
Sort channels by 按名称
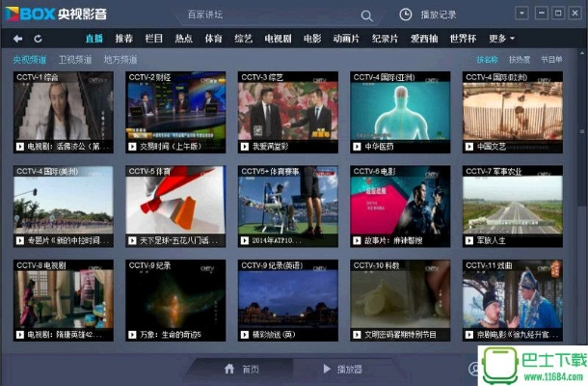[488, 60]
